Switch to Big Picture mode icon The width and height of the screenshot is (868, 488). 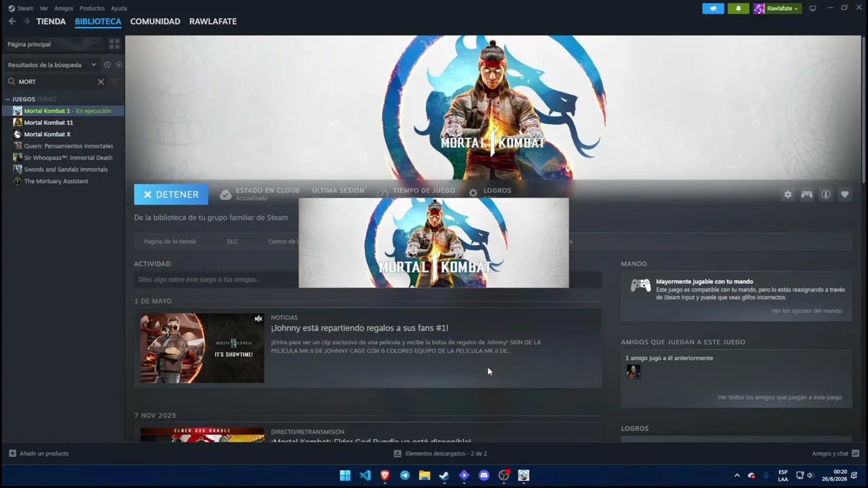(812, 8)
